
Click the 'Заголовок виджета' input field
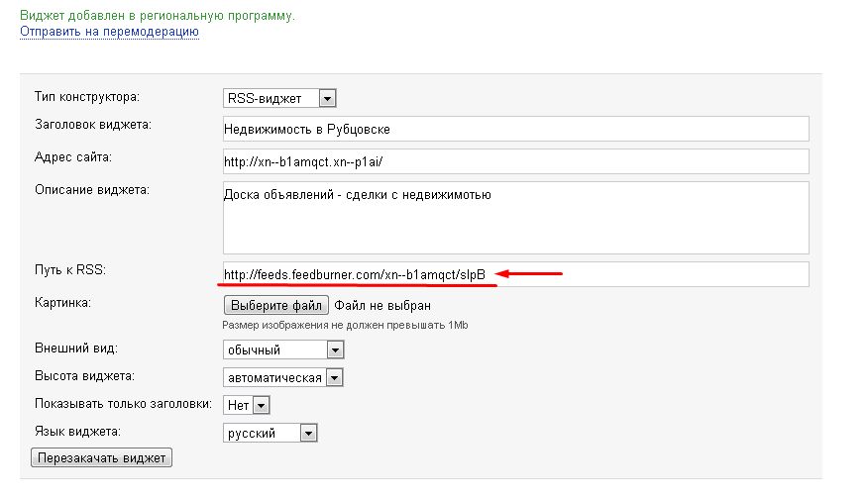coord(516,129)
